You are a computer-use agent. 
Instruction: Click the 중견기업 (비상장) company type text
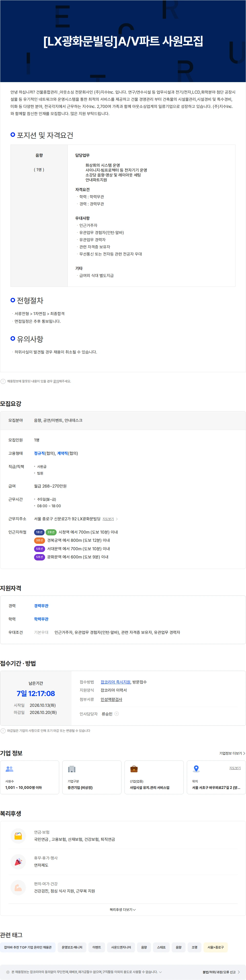80,787
